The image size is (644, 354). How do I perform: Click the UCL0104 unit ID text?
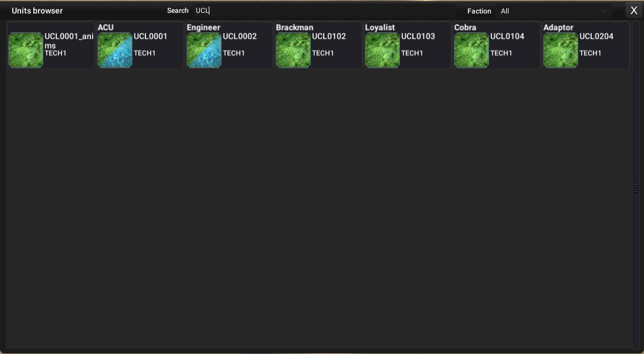pos(507,36)
